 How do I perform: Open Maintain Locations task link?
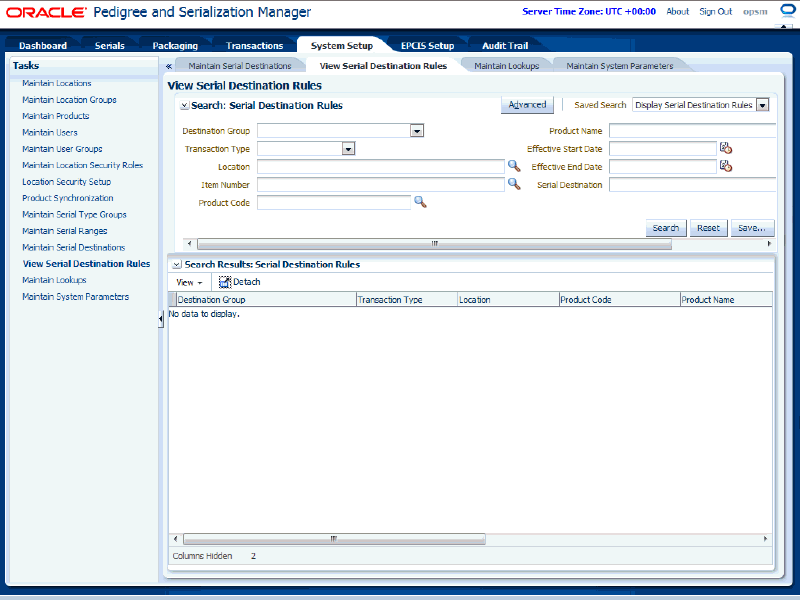[x=57, y=83]
